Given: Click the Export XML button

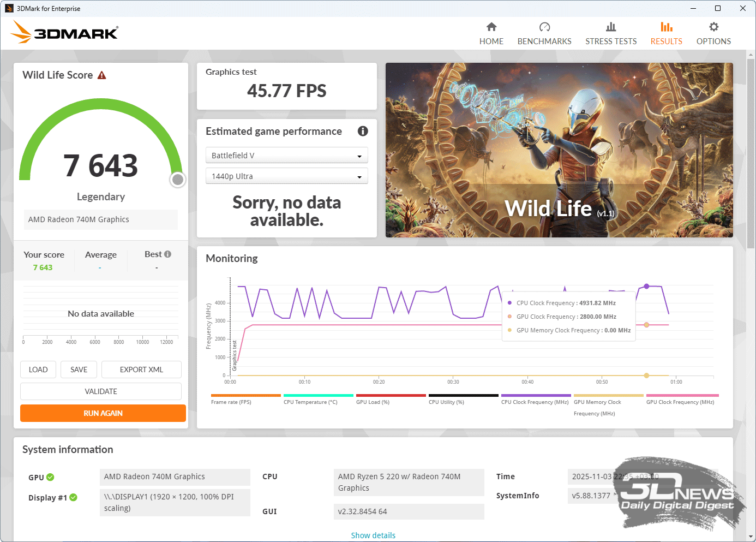Looking at the screenshot, I should [141, 370].
